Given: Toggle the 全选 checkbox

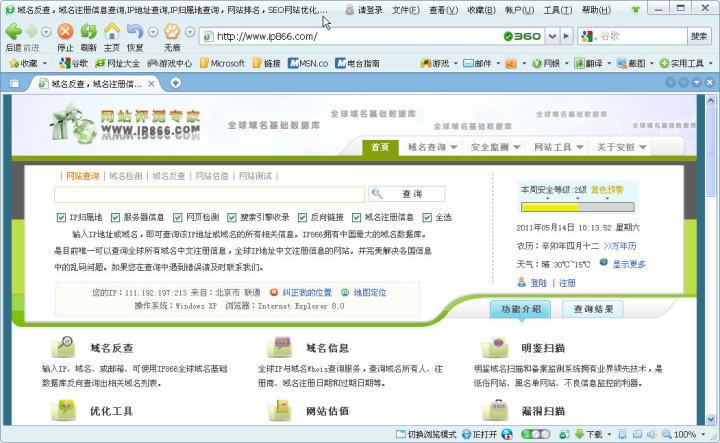Looking at the screenshot, I should (x=427, y=217).
